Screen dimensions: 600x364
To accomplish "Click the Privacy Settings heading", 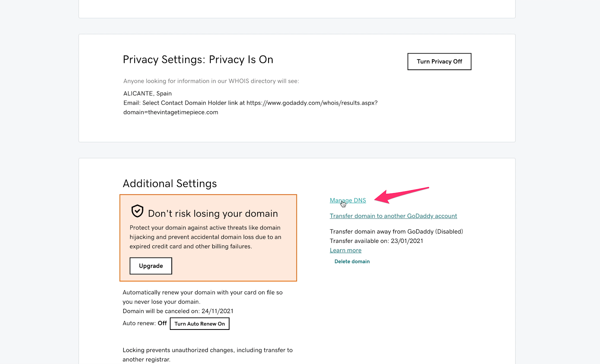I will [x=198, y=60].
